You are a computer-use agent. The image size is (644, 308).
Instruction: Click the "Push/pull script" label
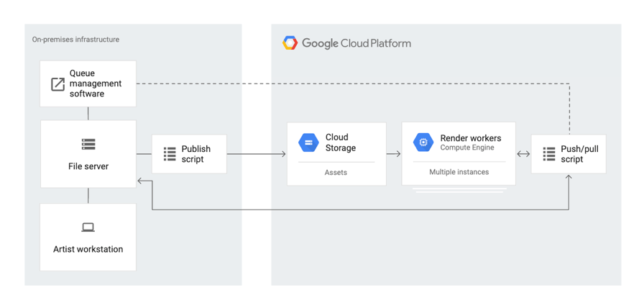coord(579,154)
